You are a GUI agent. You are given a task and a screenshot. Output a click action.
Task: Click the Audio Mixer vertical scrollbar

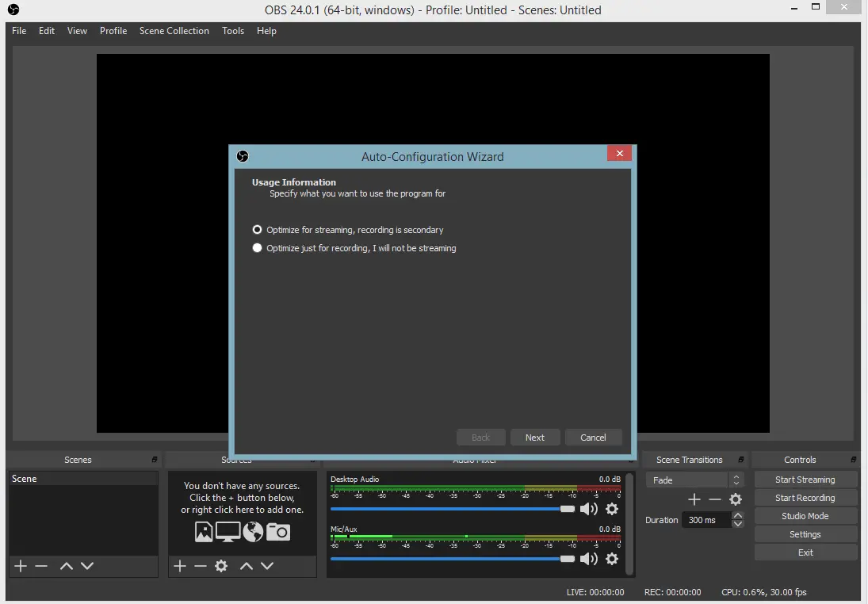click(x=629, y=523)
